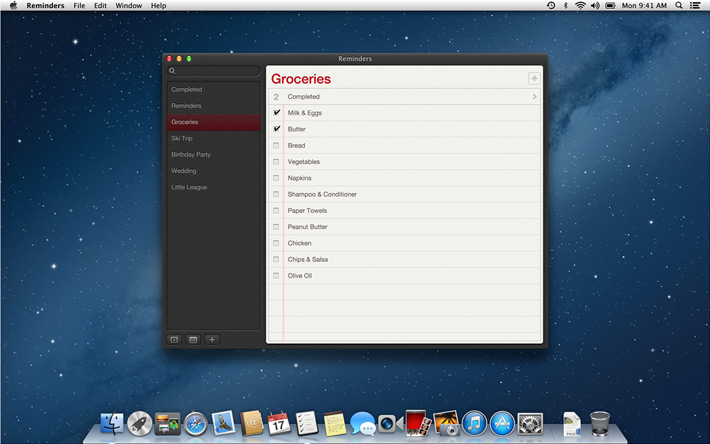
Task: Select the Ski Trip list
Action: 182,138
